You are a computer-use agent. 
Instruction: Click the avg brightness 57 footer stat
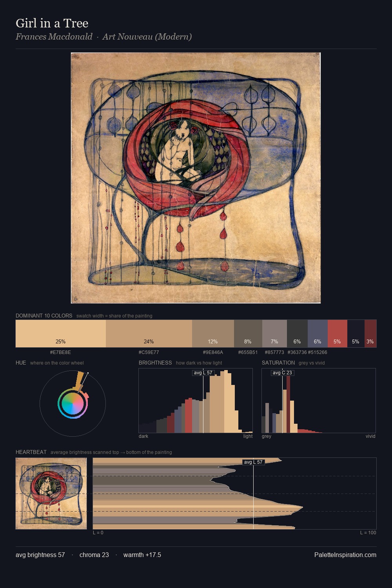40,555
